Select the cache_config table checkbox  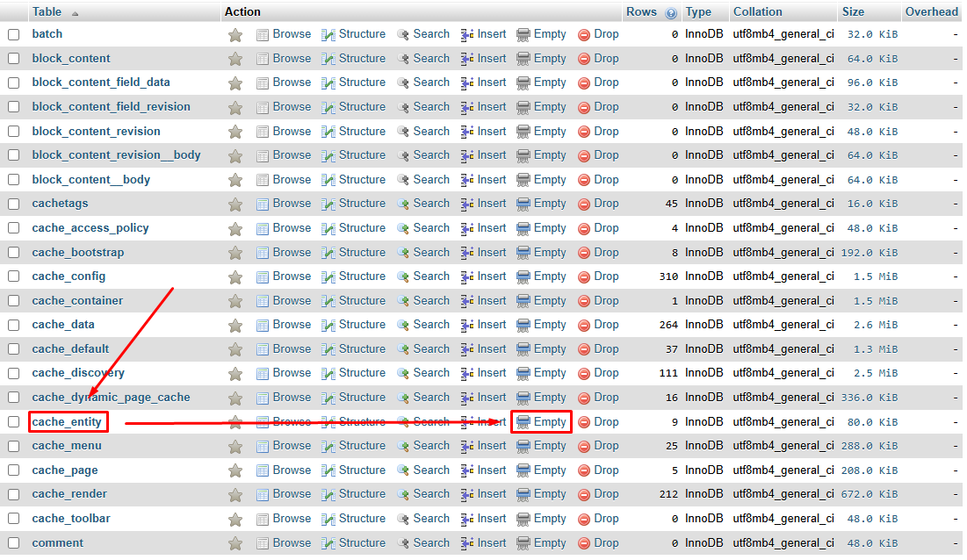point(13,276)
